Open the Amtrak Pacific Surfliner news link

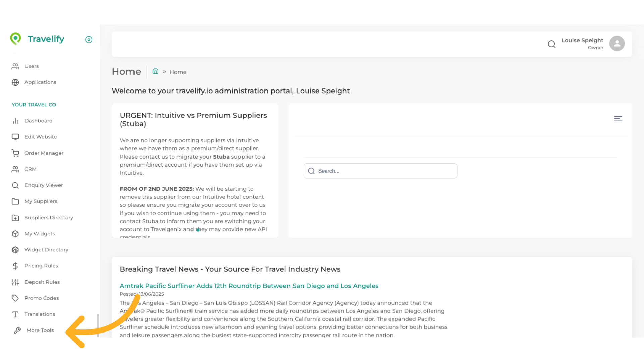[249, 286]
